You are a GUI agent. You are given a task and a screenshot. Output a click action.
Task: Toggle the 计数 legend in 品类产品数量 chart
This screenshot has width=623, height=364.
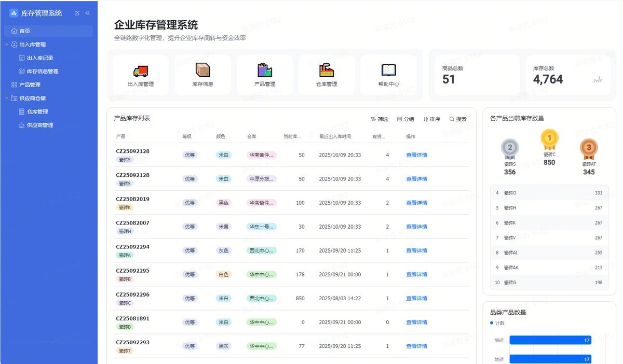(497, 323)
